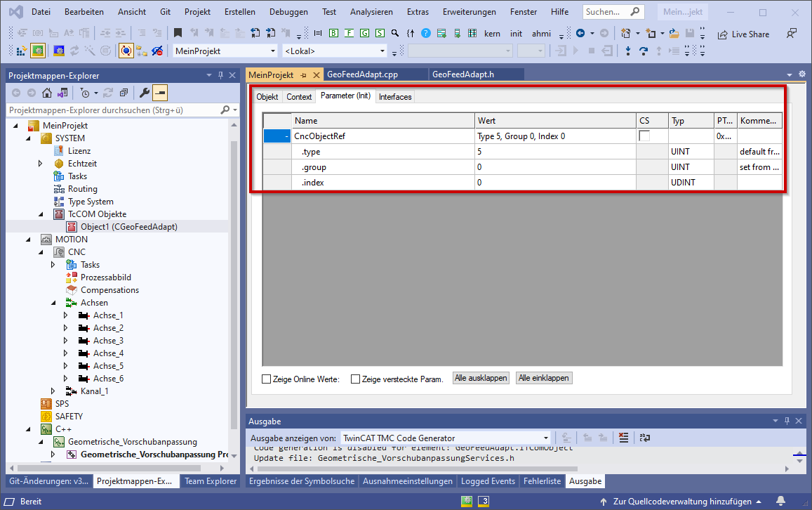Click the settings gear icon at tab bar right
This screenshot has height=510, width=812.
[x=801, y=74]
